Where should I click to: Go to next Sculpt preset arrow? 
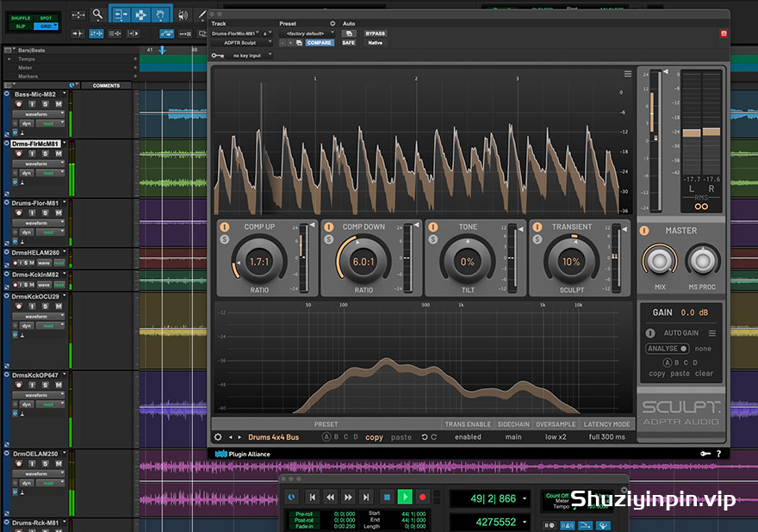pyautogui.click(x=239, y=437)
